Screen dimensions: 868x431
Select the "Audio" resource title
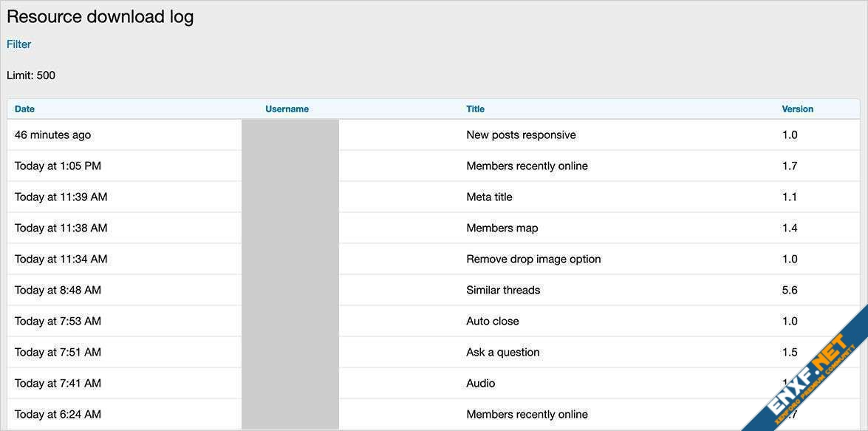(480, 384)
